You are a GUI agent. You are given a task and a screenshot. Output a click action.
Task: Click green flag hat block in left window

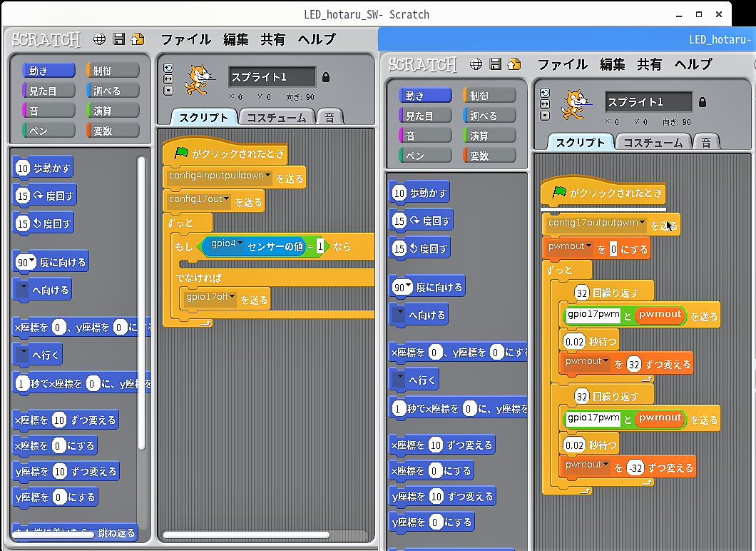tap(225, 153)
